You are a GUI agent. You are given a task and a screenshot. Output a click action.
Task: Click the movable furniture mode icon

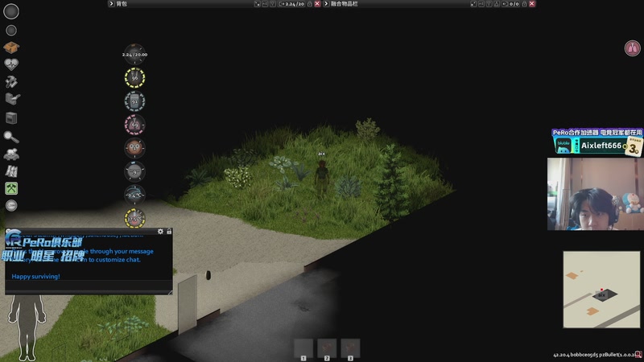[x=11, y=98]
